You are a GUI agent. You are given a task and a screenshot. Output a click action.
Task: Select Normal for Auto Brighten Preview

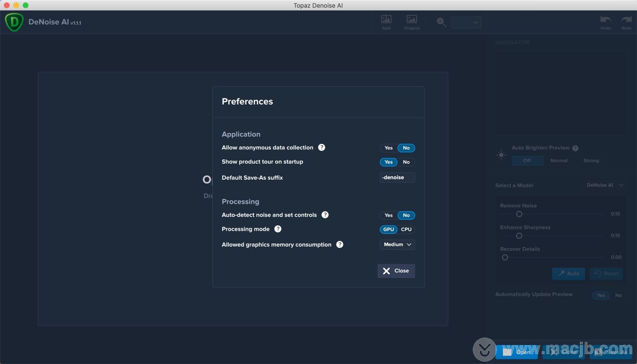coord(559,161)
